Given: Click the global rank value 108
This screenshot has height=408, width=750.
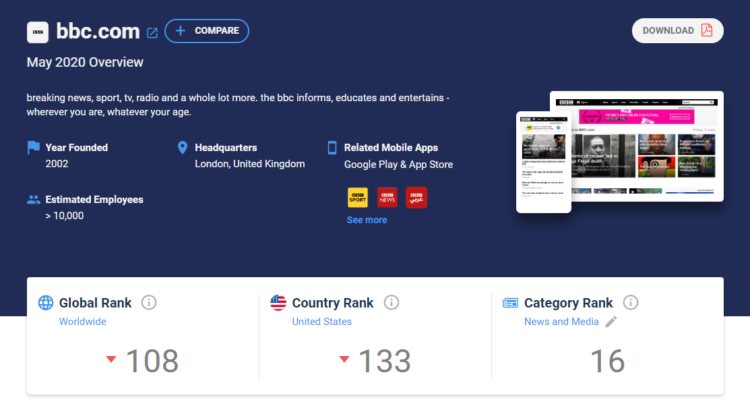Looking at the screenshot, I should [x=152, y=361].
